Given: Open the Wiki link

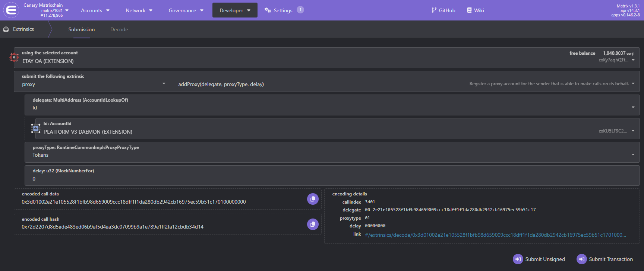Looking at the screenshot, I should click(476, 10).
